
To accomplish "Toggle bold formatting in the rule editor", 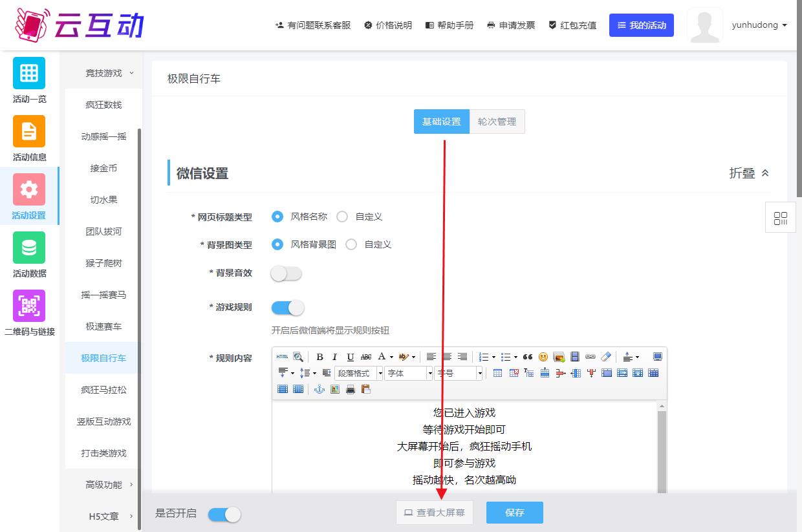I will pos(320,357).
